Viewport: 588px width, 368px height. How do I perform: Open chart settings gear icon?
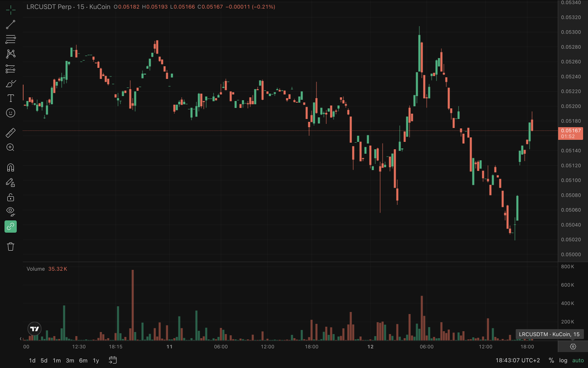[573, 346]
